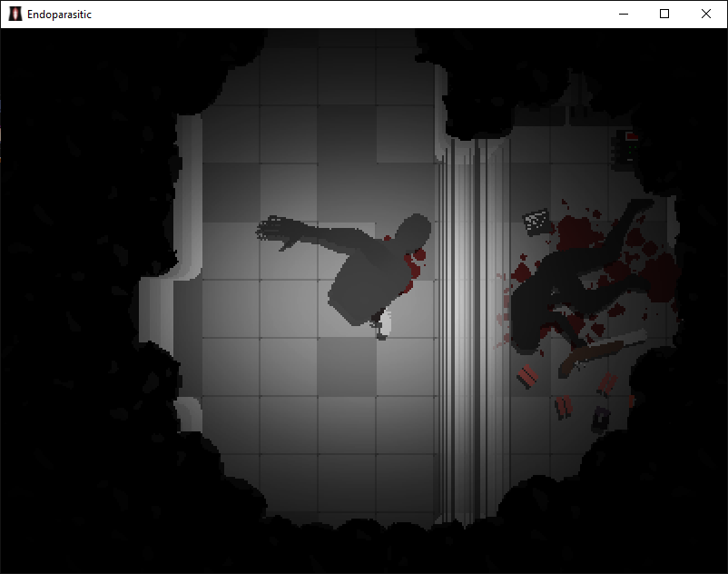Pick up the dark square item near the shells

600,420
